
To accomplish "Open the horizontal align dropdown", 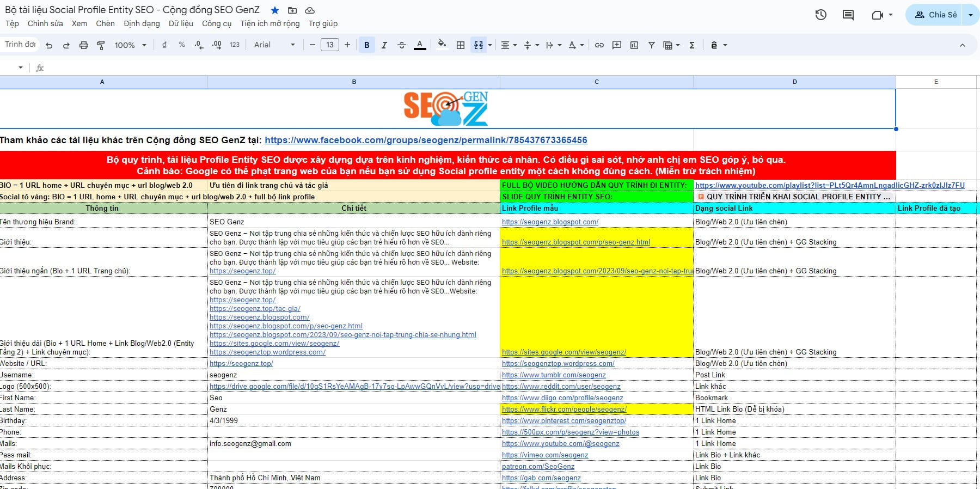I will tap(509, 45).
